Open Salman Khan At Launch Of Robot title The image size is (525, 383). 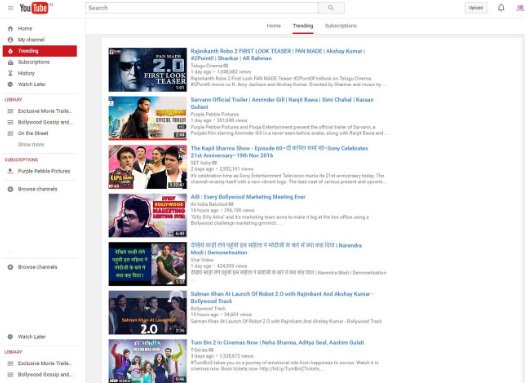click(282, 297)
